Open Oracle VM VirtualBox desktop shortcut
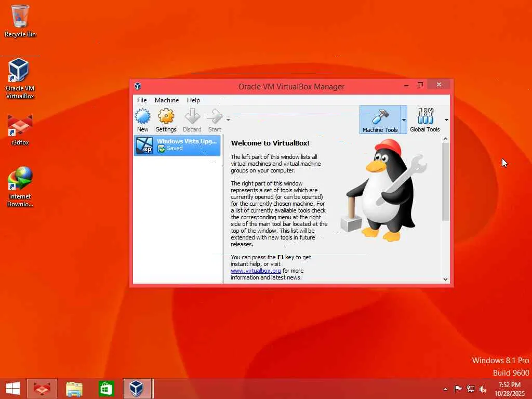The width and height of the screenshot is (532, 399). [x=19, y=79]
